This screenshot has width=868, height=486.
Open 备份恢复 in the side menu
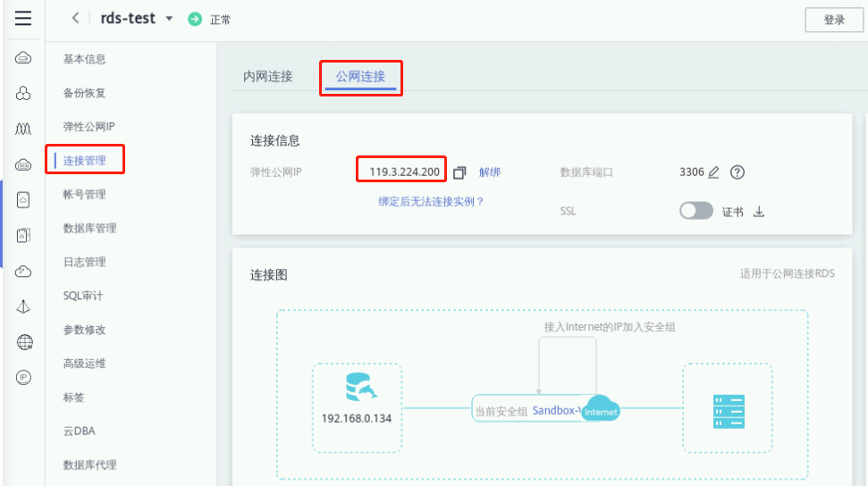coord(84,92)
